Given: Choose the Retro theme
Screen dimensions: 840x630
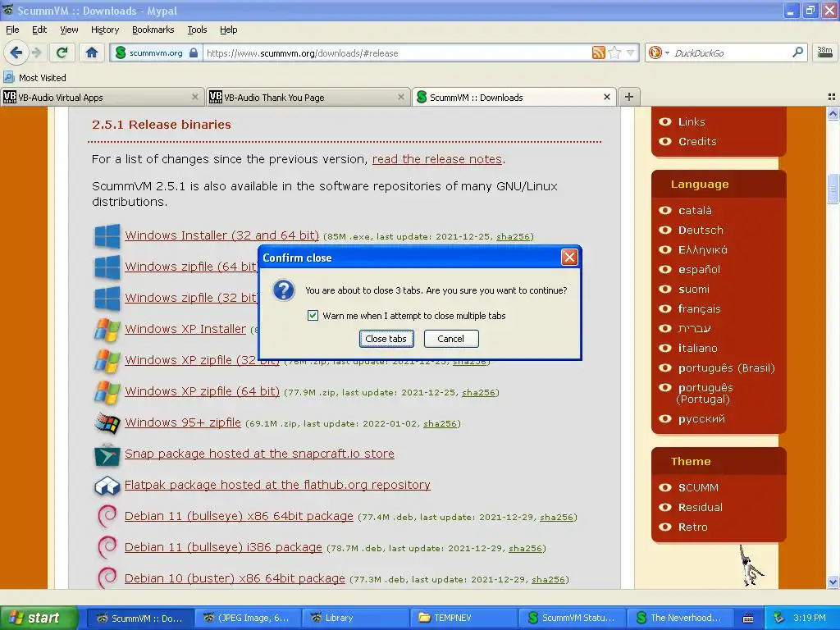Looking at the screenshot, I should click(x=692, y=527).
